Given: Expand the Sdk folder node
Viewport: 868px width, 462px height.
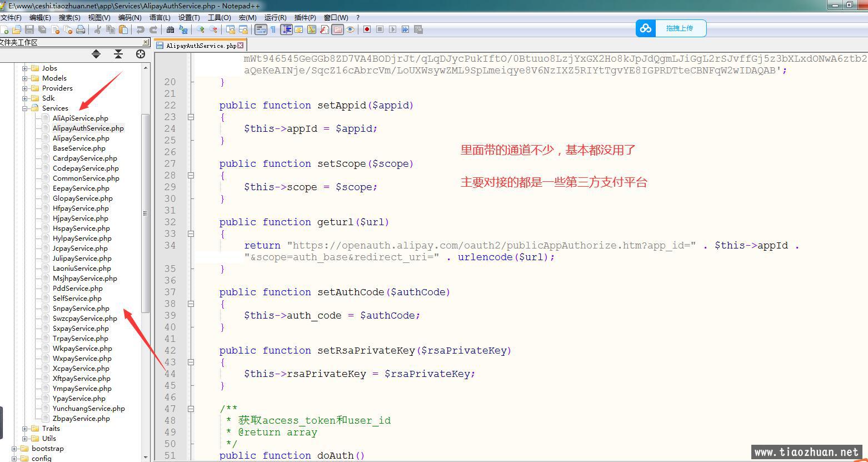Looking at the screenshot, I should click(24, 98).
